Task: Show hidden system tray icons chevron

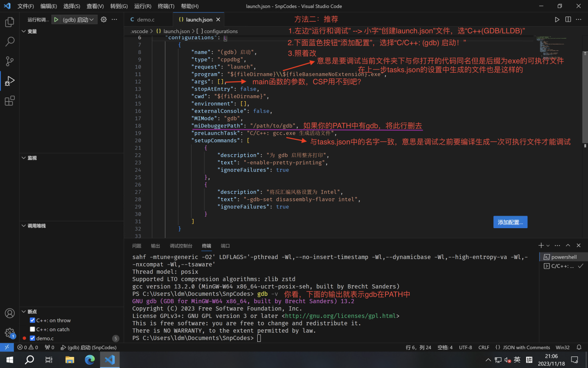Action: point(488,360)
